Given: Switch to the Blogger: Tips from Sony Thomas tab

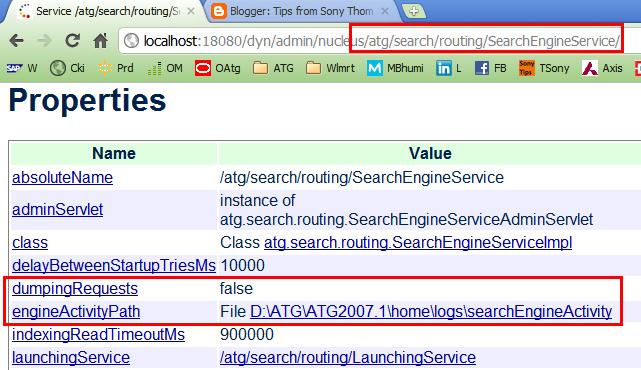Looking at the screenshot, I should tap(301, 11).
